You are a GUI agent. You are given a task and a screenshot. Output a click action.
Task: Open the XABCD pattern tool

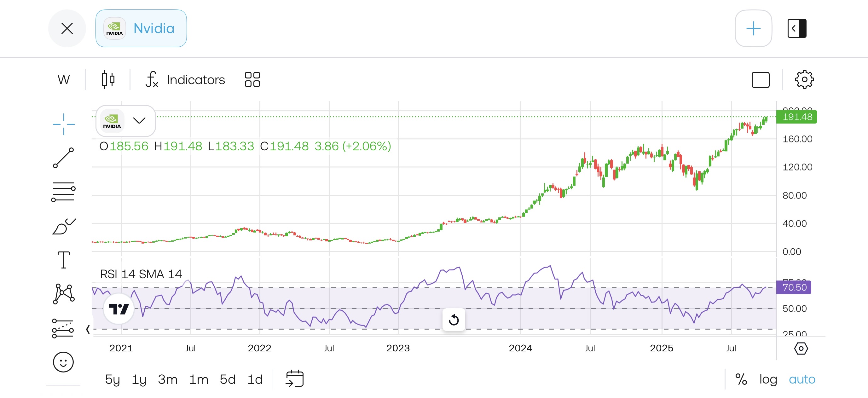tap(63, 294)
